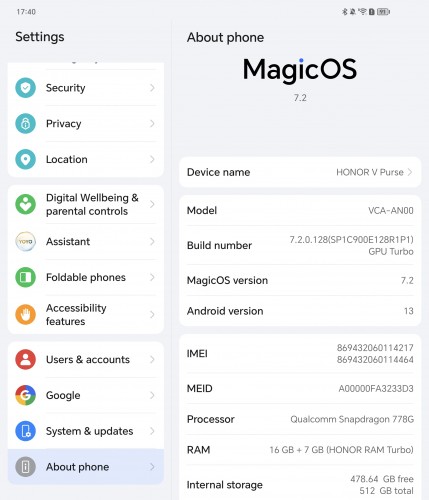This screenshot has height=500, width=429.
Task: Tap HONOR V Purse device name
Action: [370, 172]
